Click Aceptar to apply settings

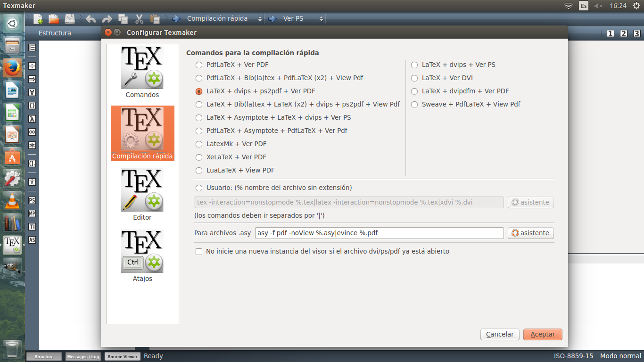(543, 334)
